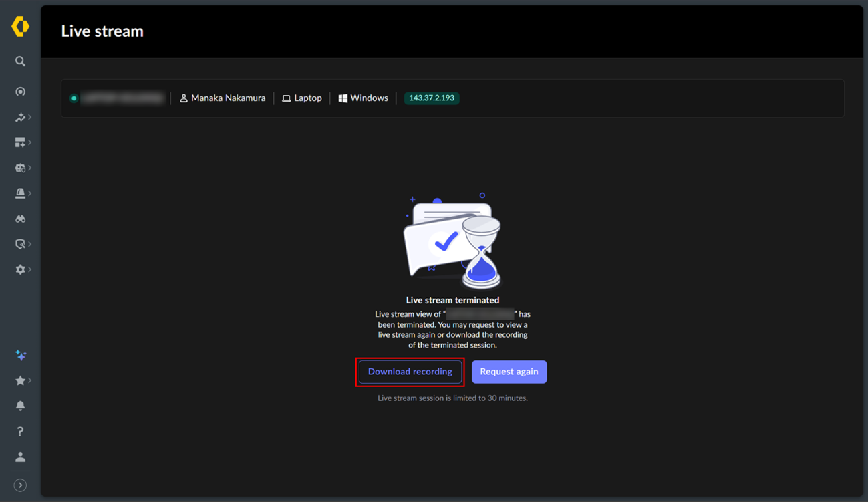Click the Windows operating system label

coord(368,98)
